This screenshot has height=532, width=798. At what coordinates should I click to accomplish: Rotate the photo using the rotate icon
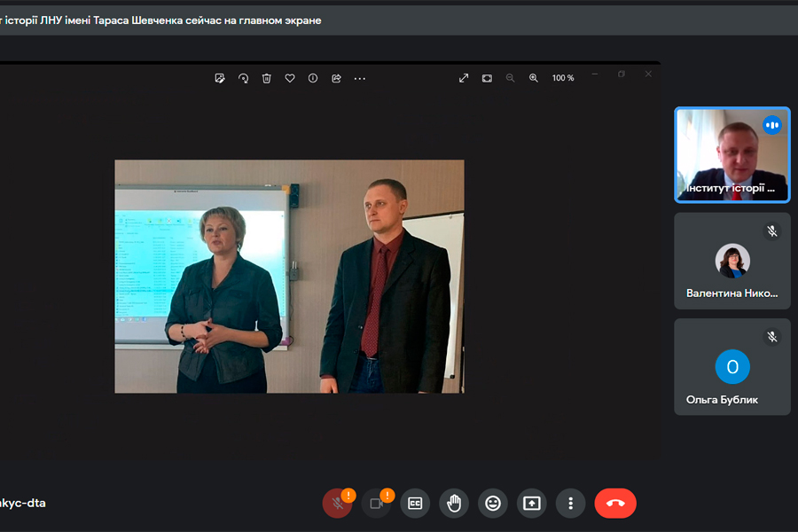pyautogui.click(x=243, y=78)
